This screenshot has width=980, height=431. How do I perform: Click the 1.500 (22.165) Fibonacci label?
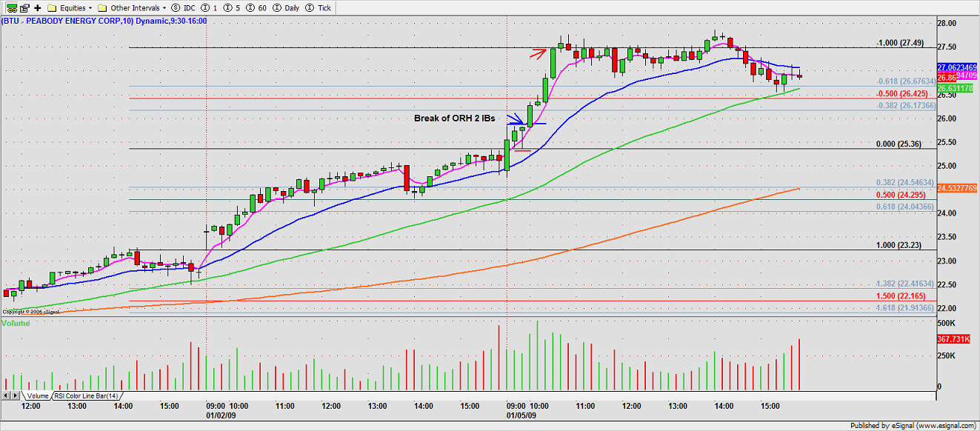[899, 295]
